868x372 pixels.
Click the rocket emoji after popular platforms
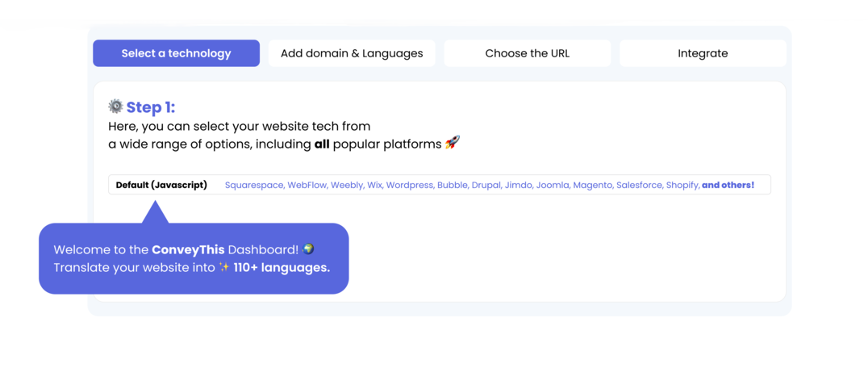453,144
